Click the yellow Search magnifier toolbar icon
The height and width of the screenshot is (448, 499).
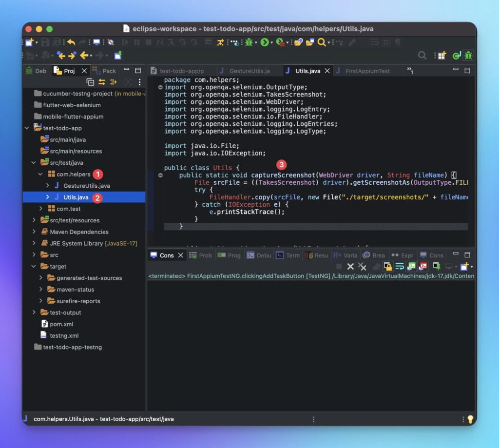pos(322,42)
